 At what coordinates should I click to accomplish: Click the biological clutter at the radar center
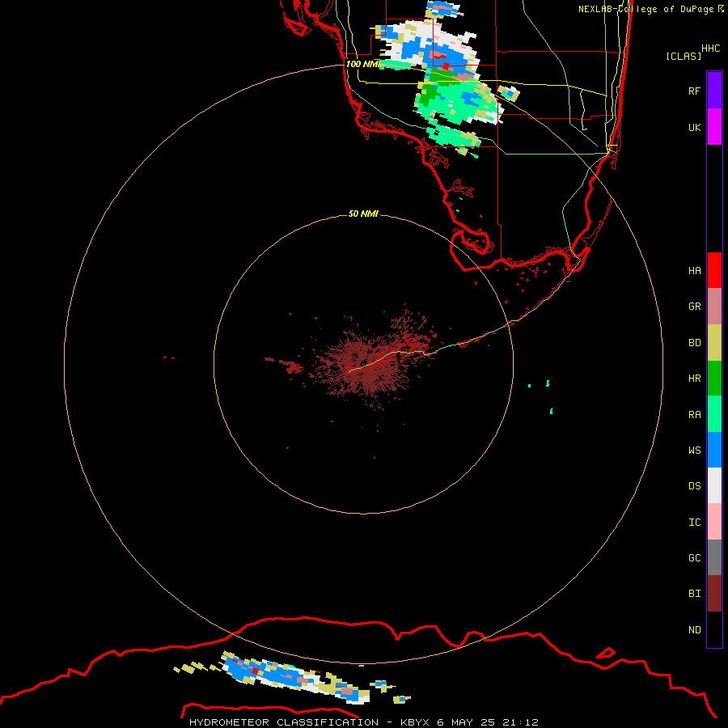tap(368, 363)
